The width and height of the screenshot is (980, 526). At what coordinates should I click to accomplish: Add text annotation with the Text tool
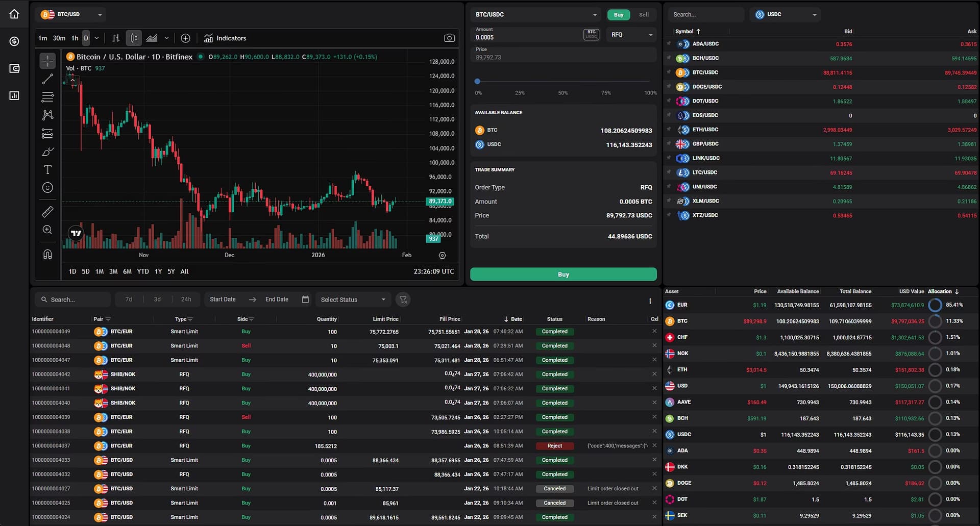pyautogui.click(x=47, y=169)
